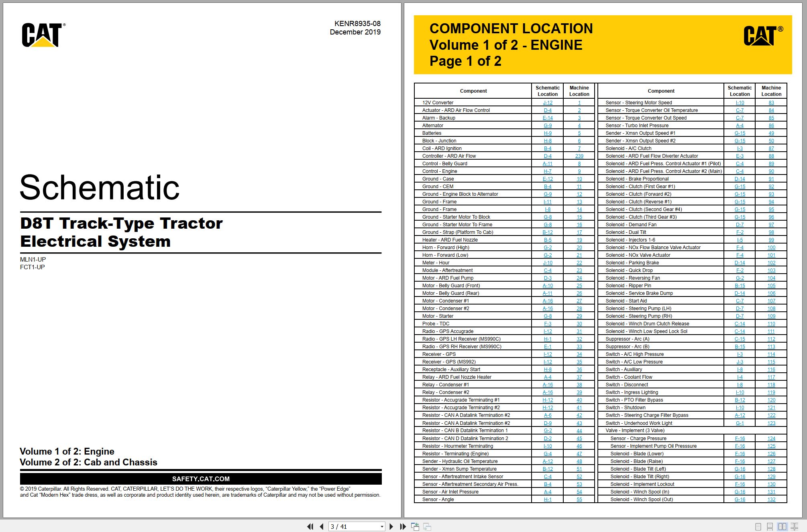Click the 'Valve - Implement (3 Valve)' row
This screenshot has width=807, height=532.
point(692,430)
